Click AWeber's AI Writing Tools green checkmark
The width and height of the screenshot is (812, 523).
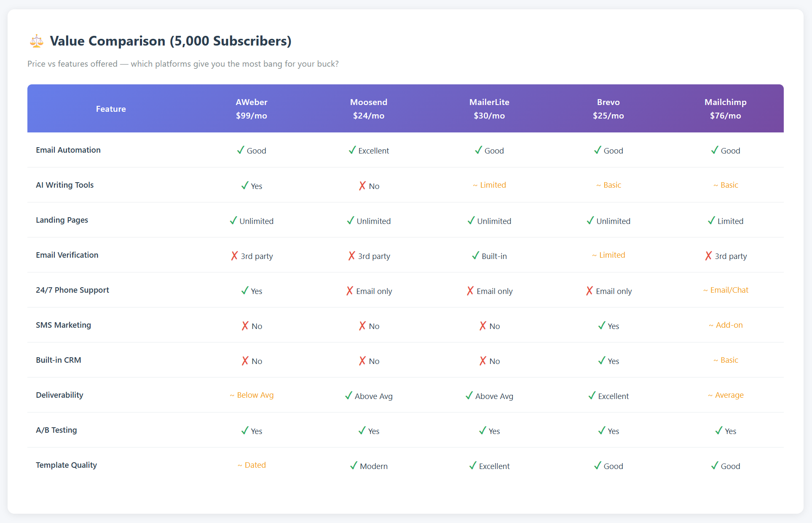pos(245,186)
